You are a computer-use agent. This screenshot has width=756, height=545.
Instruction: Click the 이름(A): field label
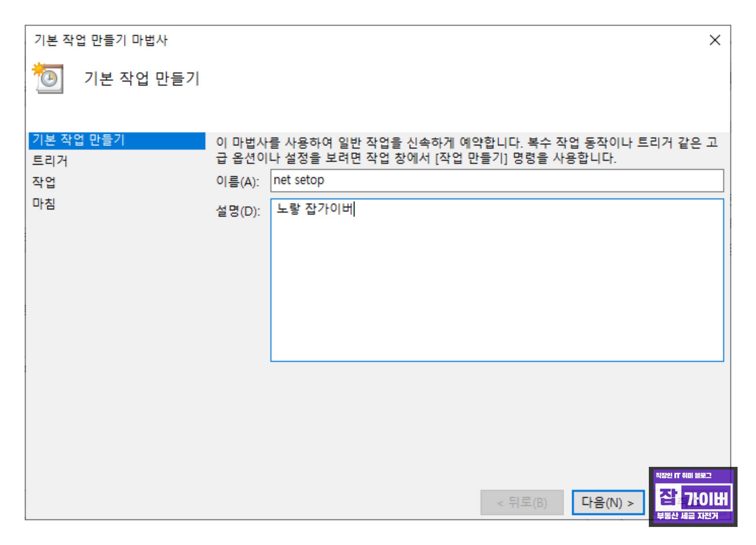237,181
